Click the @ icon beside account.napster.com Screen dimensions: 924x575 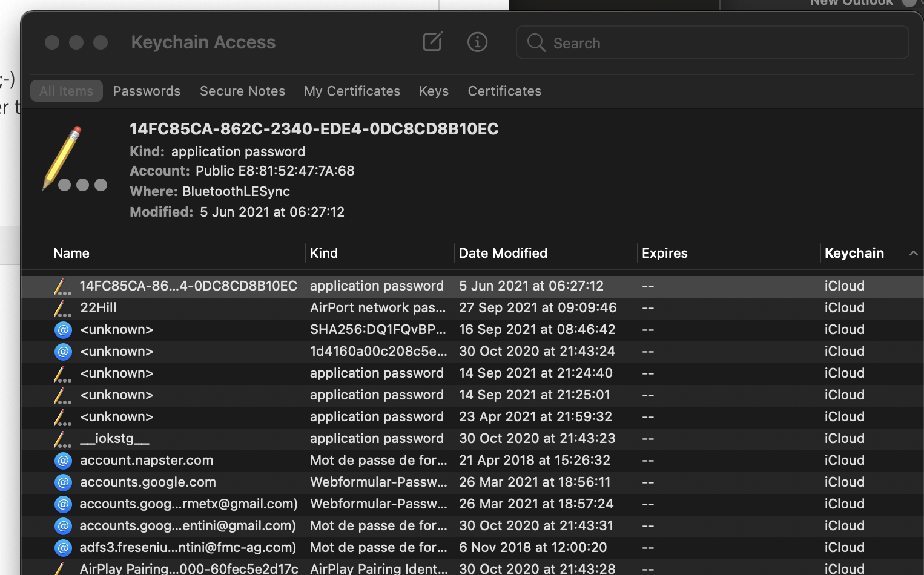click(x=62, y=461)
